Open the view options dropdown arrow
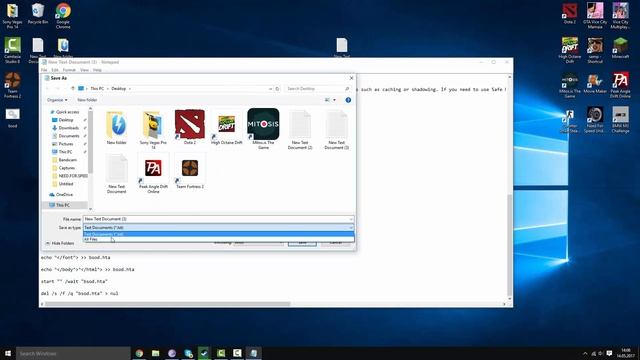 (335, 100)
